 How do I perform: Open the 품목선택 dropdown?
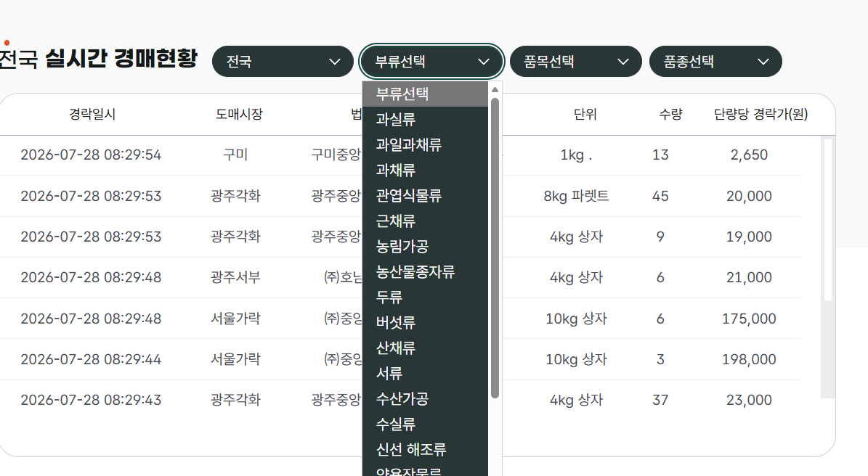(x=575, y=62)
